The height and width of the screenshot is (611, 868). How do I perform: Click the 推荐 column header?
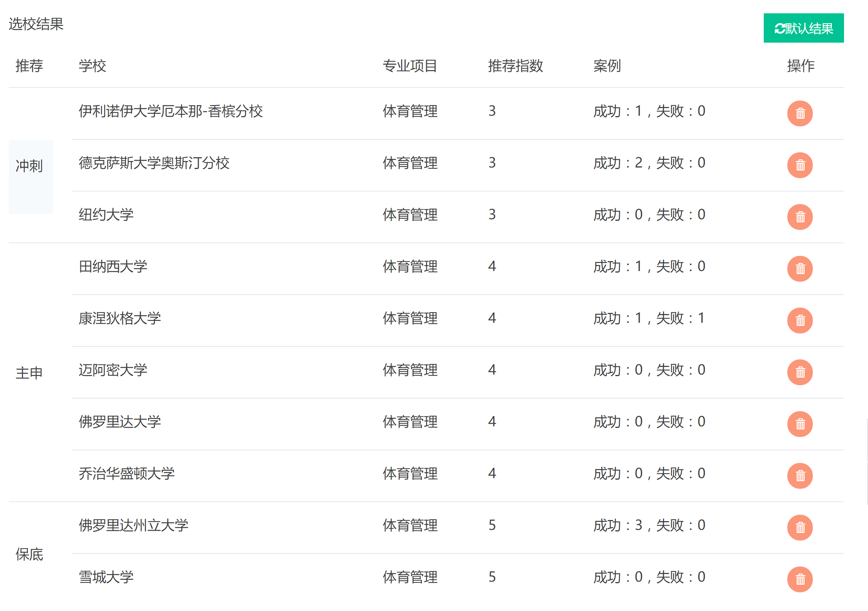(x=29, y=66)
